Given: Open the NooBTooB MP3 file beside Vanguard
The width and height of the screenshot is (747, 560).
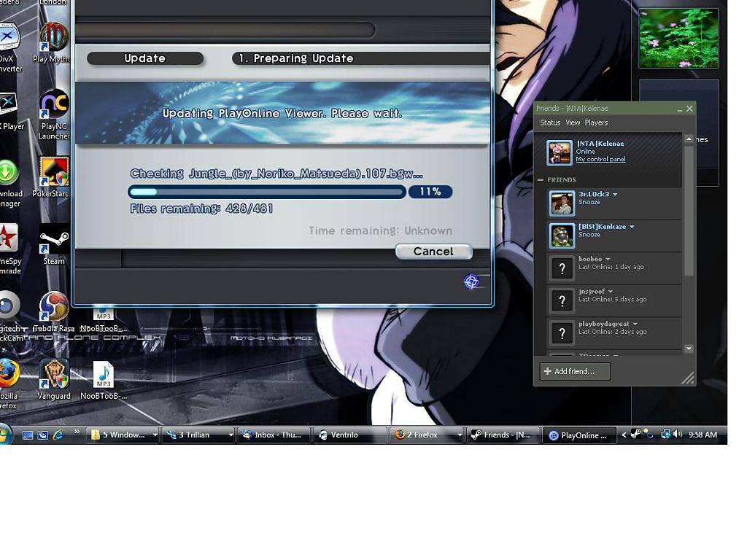Looking at the screenshot, I should (104, 376).
